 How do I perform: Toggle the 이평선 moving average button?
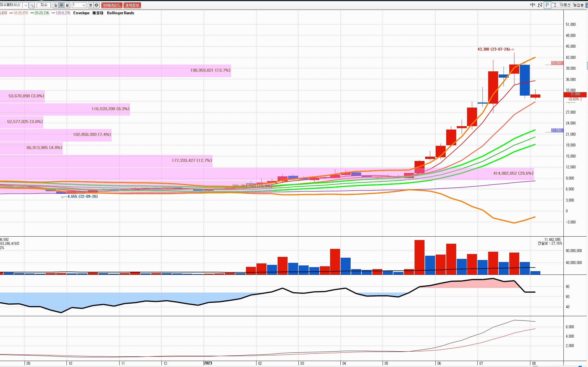coord(565,5)
